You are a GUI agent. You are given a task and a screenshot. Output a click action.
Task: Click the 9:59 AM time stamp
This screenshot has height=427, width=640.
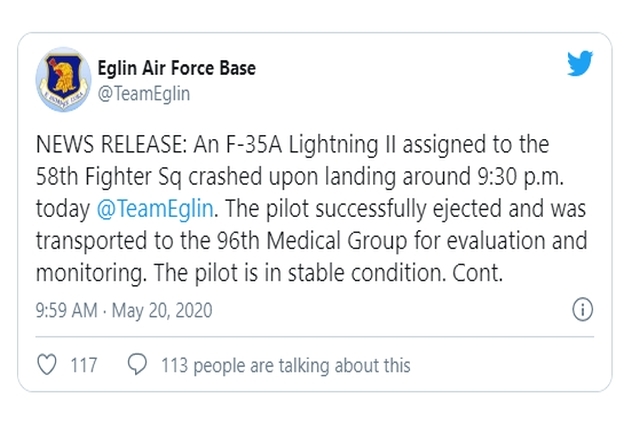pos(67,310)
